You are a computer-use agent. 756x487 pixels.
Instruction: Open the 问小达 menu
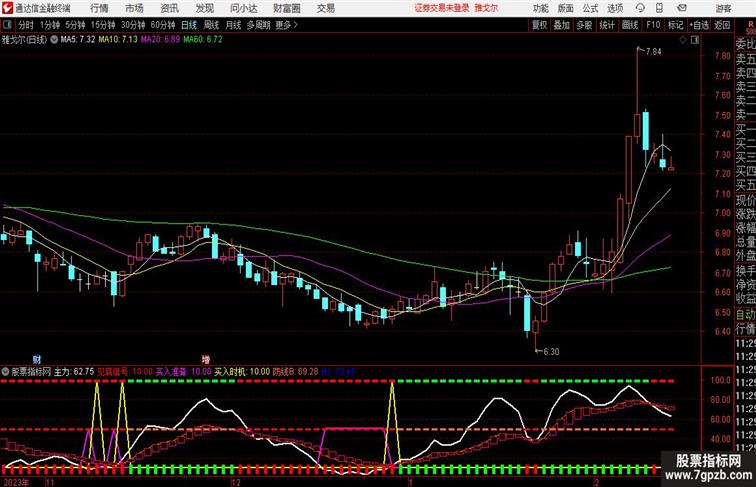point(243,8)
